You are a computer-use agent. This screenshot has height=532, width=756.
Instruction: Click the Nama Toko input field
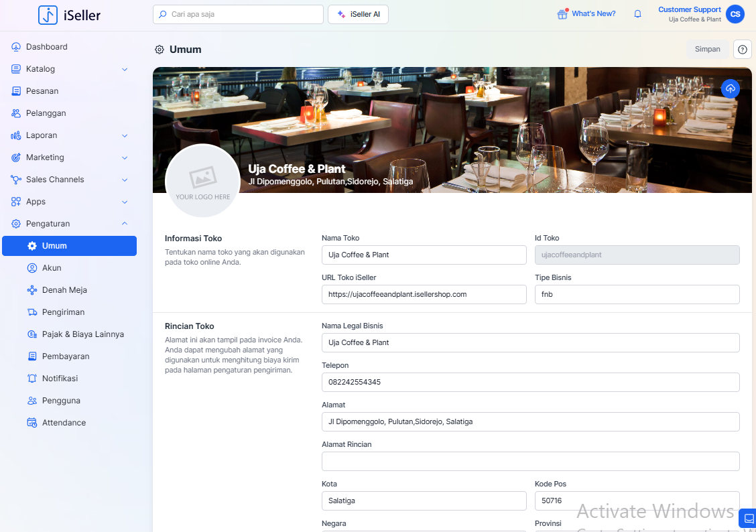pos(424,255)
